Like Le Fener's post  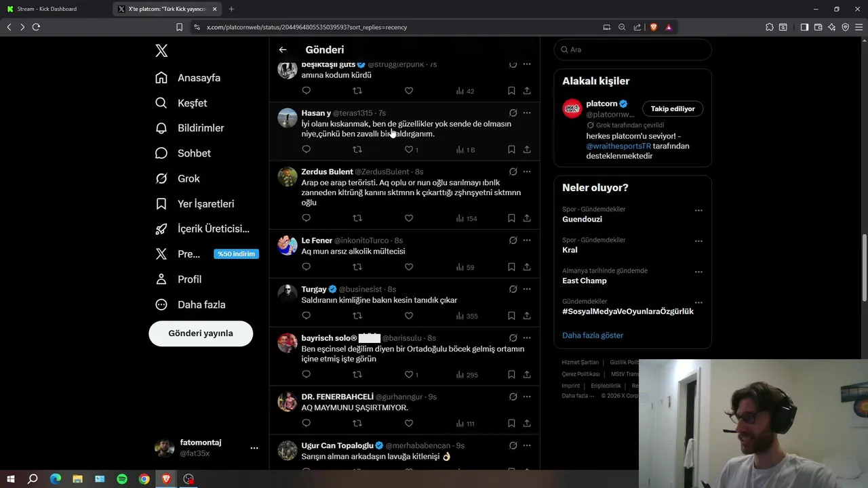click(x=409, y=267)
